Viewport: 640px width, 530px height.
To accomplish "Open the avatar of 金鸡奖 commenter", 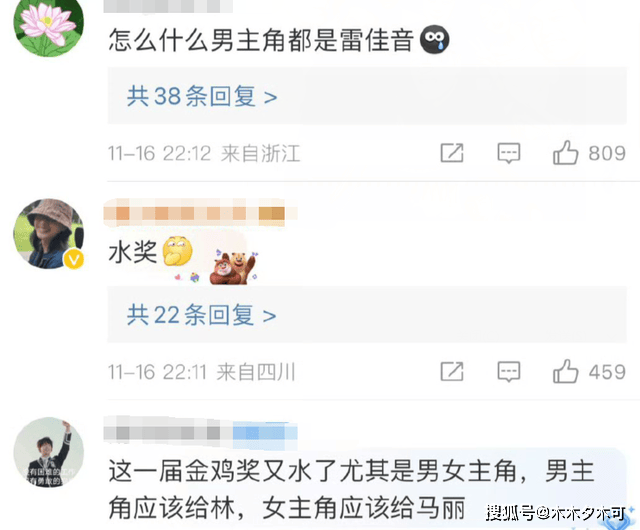I will (x=49, y=452).
